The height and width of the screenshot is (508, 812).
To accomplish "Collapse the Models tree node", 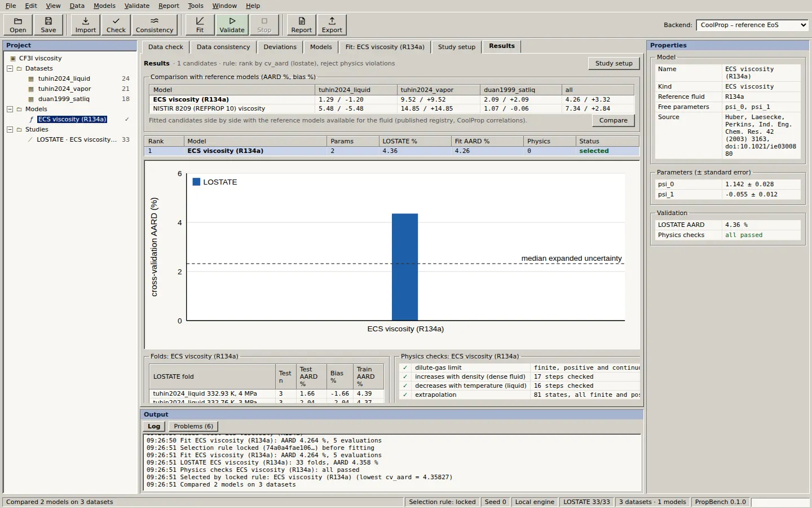I will [x=10, y=109].
